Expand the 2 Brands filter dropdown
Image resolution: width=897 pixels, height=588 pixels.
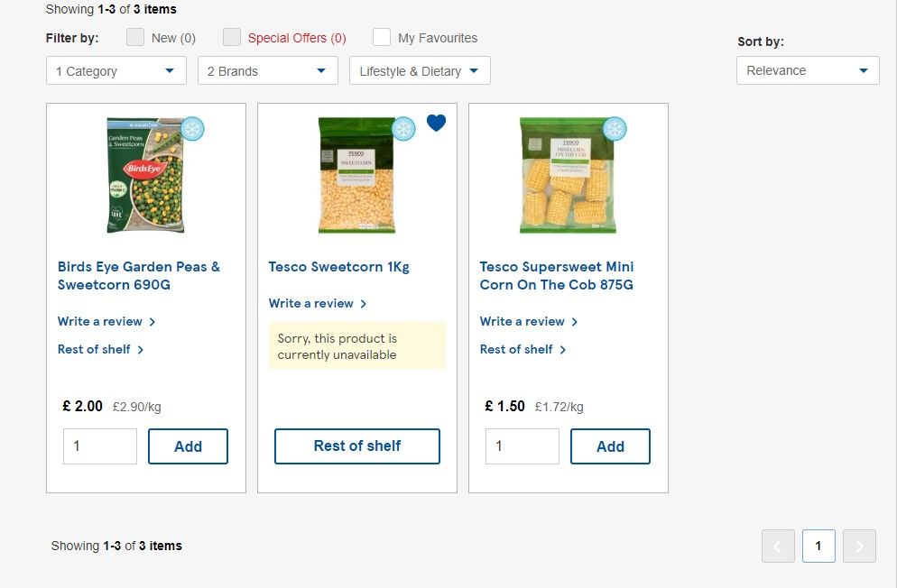click(x=268, y=71)
